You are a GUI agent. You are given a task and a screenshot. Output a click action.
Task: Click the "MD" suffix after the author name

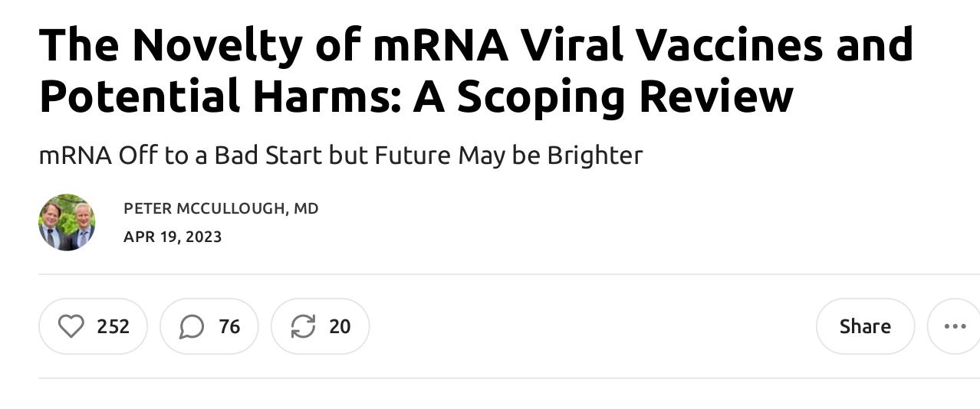click(x=306, y=208)
